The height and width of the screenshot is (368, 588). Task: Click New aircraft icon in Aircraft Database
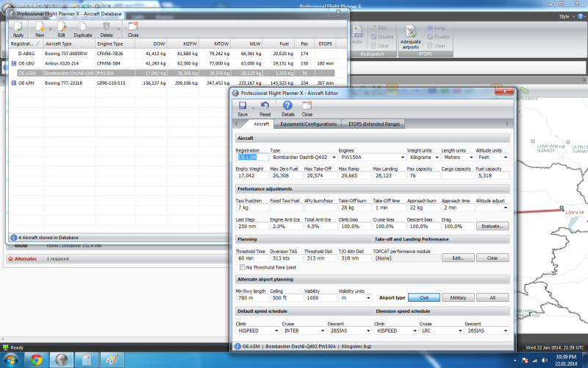[40, 26]
